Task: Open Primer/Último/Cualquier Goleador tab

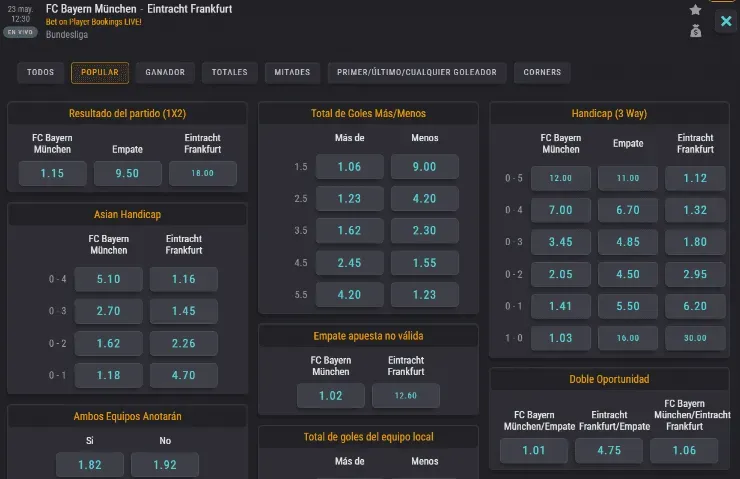Action: (416, 72)
